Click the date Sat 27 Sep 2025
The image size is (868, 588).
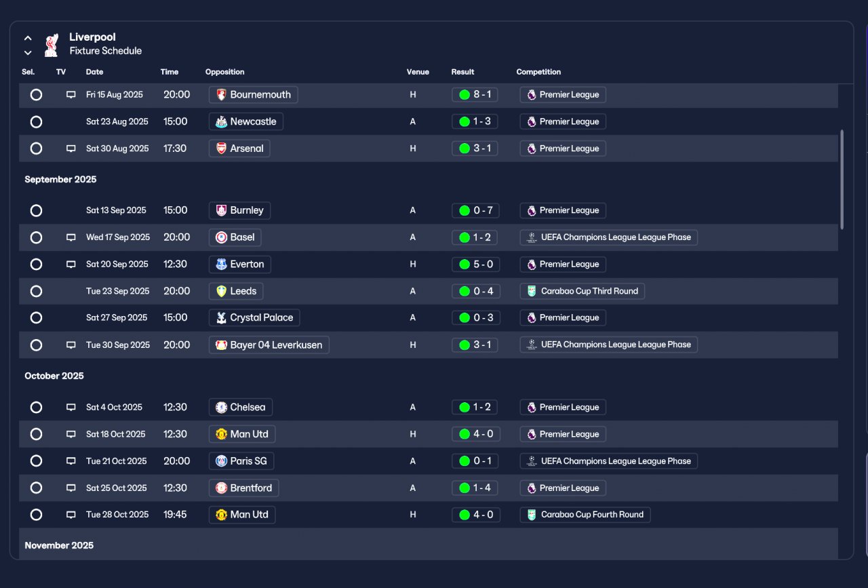[x=117, y=317]
